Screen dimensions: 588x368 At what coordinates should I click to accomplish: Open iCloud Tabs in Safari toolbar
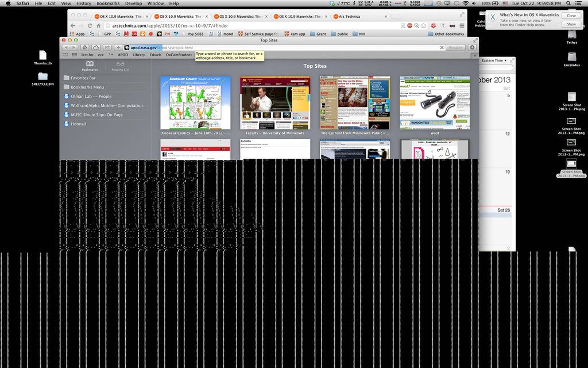point(96,48)
